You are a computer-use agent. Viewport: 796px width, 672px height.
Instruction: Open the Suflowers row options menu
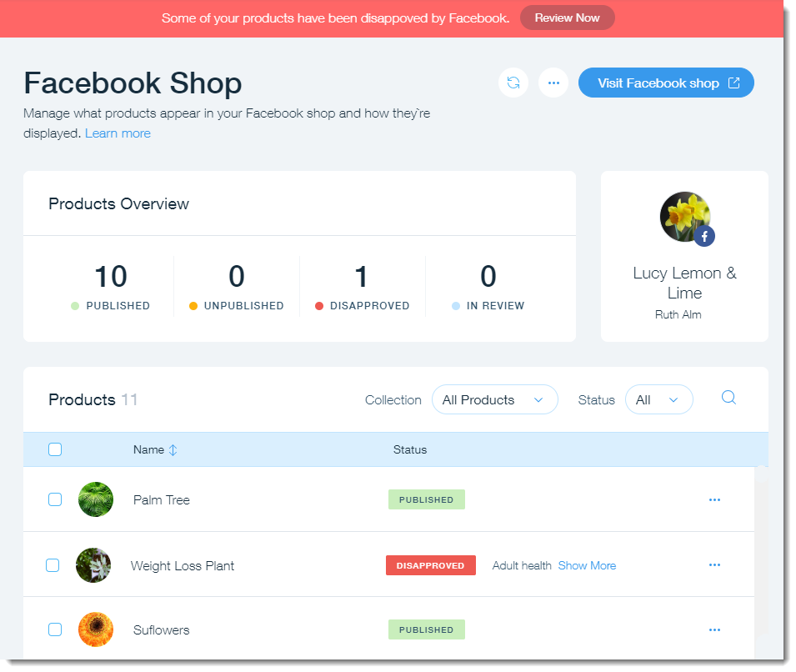click(x=714, y=629)
